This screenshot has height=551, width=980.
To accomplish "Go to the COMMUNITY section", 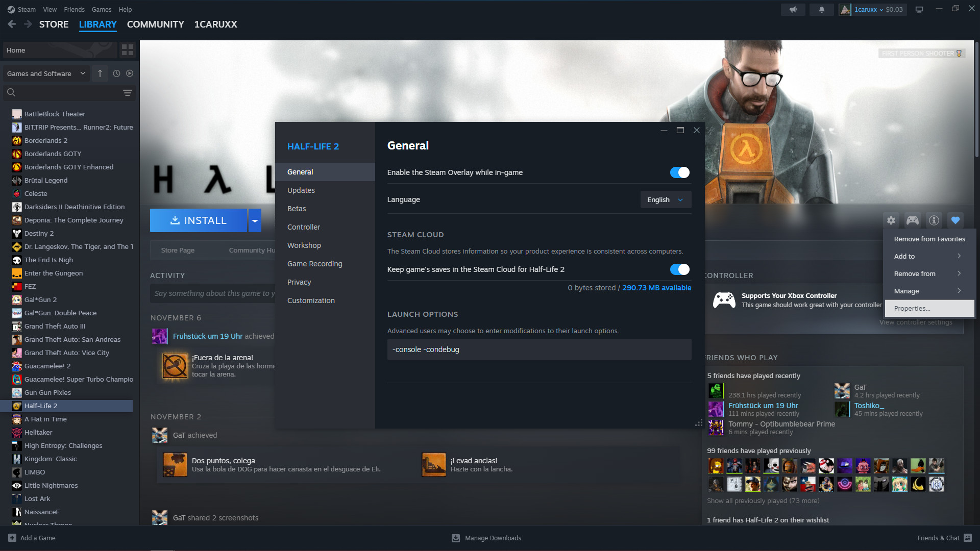I will pyautogui.click(x=156, y=24).
